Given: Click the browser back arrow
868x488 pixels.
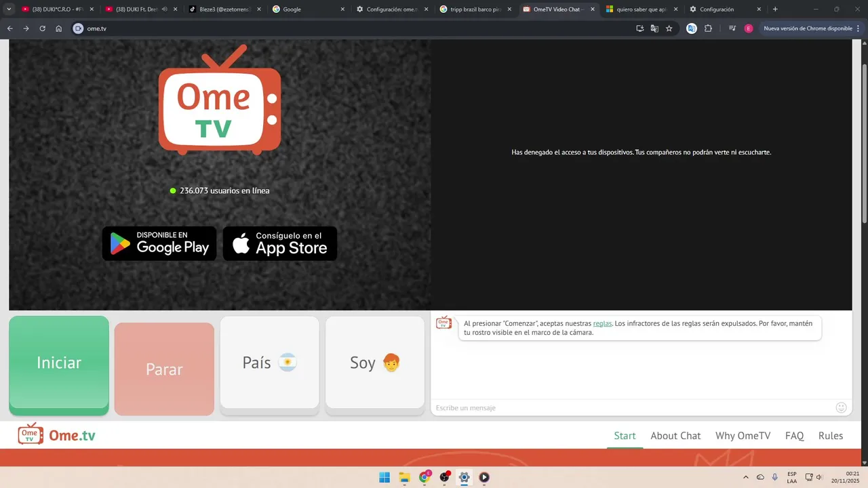Looking at the screenshot, I should [9, 28].
